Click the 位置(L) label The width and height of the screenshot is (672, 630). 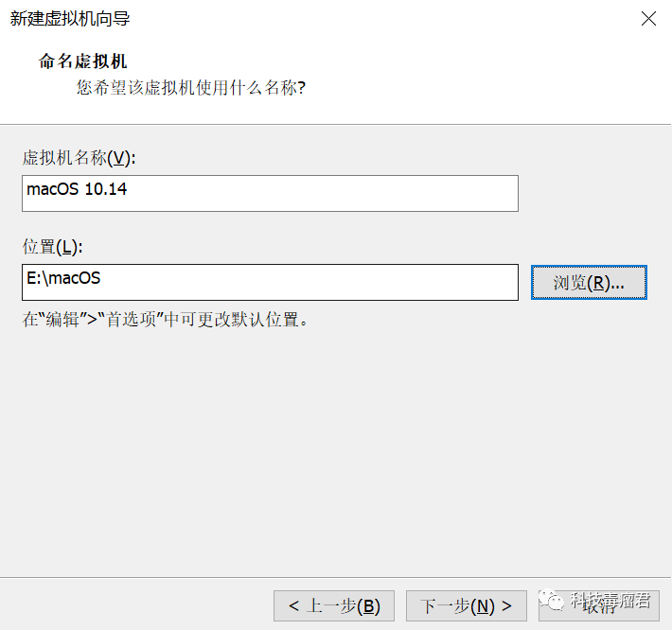[x=53, y=247]
